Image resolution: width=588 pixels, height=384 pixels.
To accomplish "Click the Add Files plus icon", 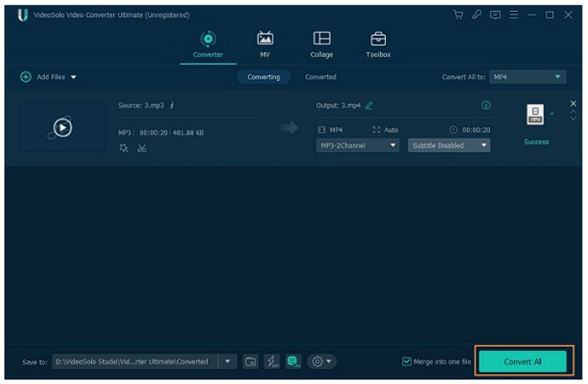I will 25,77.
